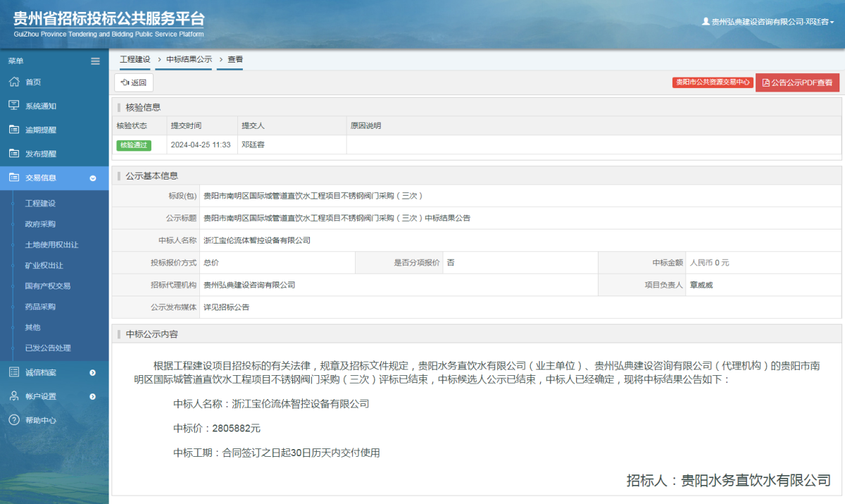845x504 pixels.
Task: Click the 中标结果公示 breadcrumb tab
Action: (189, 60)
